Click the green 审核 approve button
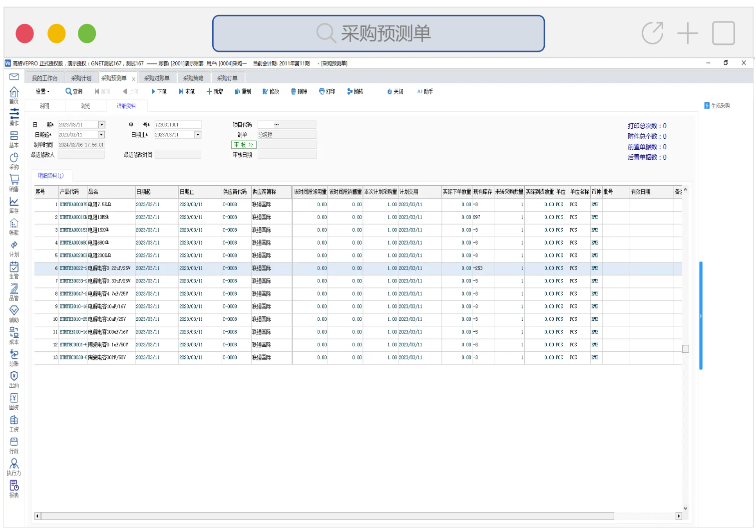The width and height of the screenshot is (756, 532). [244, 145]
